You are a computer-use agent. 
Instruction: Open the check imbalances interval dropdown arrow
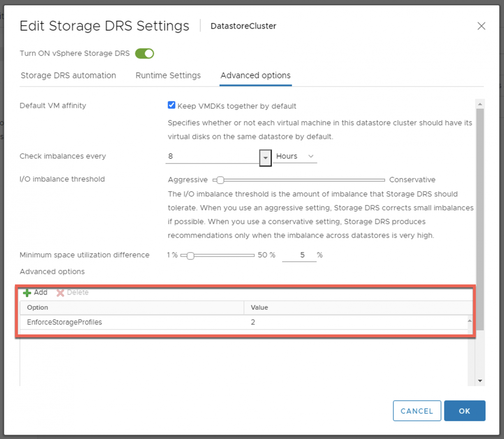click(x=265, y=158)
